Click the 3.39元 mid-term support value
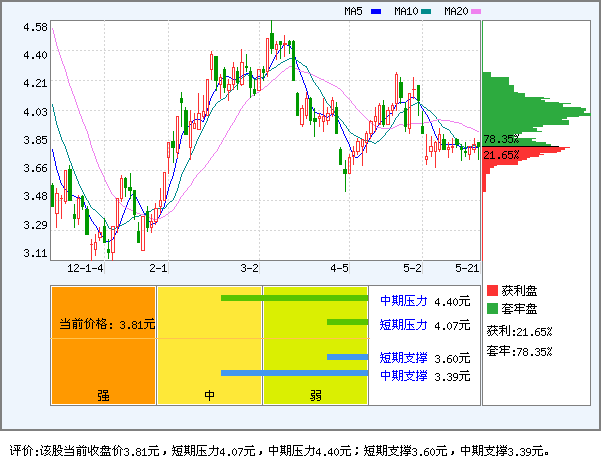This screenshot has height=456, width=601. point(452,376)
